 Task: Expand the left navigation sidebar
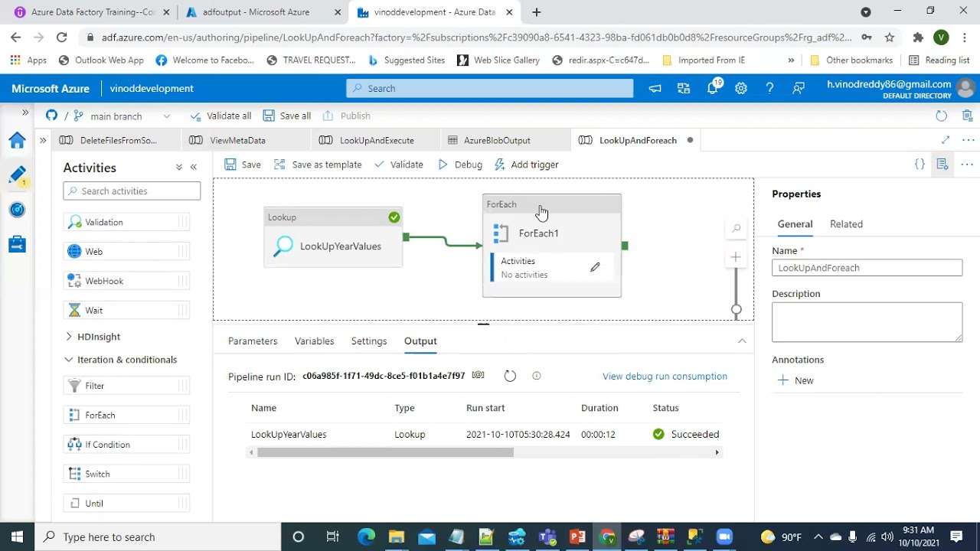click(25, 112)
